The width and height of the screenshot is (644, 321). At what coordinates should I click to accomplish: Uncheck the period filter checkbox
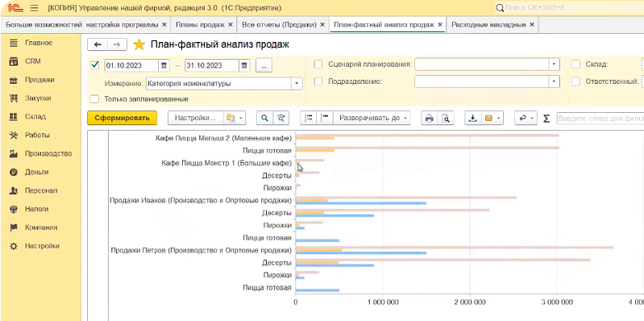point(95,65)
